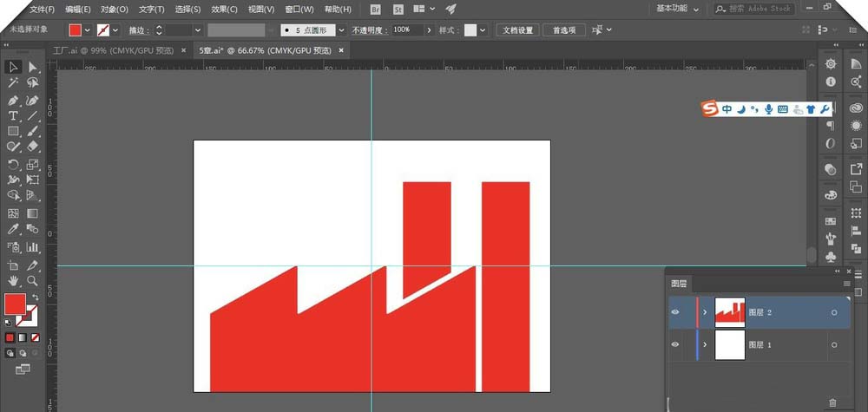Delete layer using the trash icon
This screenshot has width=868, height=412.
pos(832,402)
